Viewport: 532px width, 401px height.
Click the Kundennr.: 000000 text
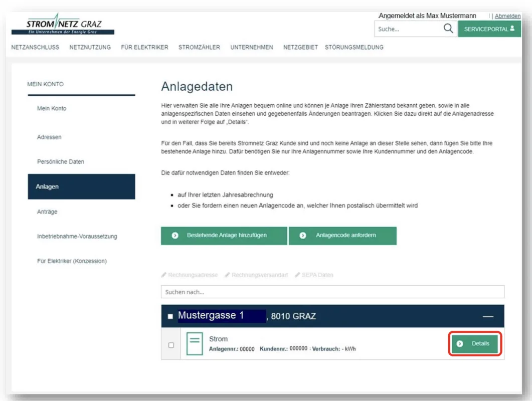point(283,349)
